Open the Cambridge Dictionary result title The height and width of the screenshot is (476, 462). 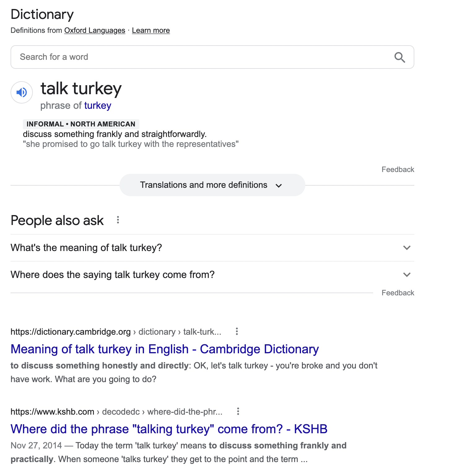[164, 349]
